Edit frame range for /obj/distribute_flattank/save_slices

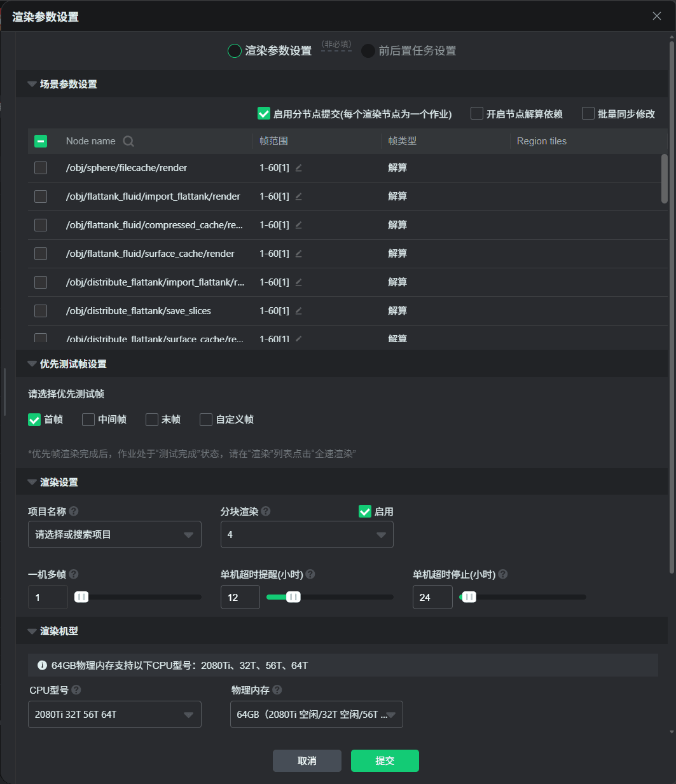298,311
